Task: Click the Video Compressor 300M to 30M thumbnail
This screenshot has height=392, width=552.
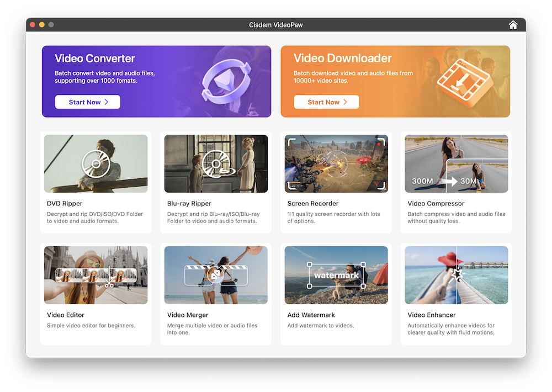Action: 456,163
